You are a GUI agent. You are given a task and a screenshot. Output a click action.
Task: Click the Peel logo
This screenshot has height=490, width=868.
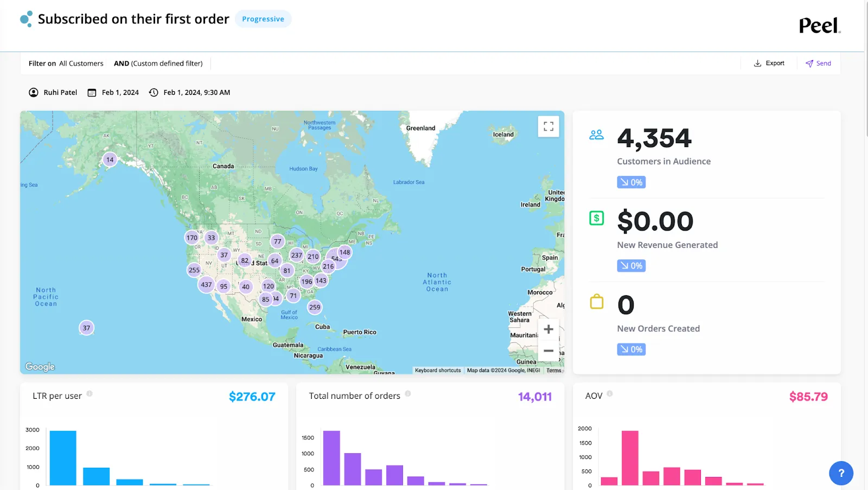820,26
